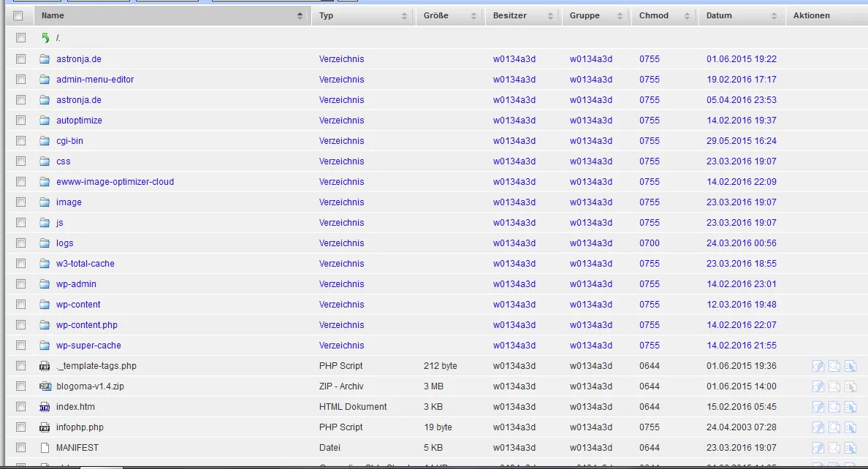Click the view magnifier icon for index.htm

point(834,407)
